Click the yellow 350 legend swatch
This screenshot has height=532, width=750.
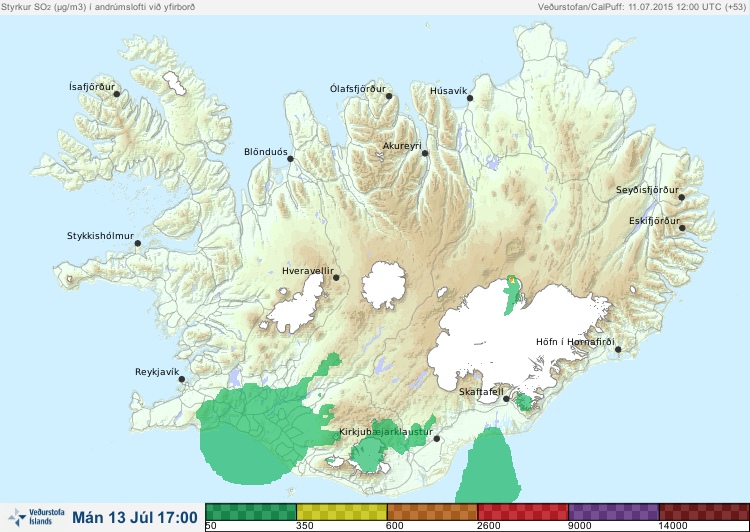click(x=342, y=512)
